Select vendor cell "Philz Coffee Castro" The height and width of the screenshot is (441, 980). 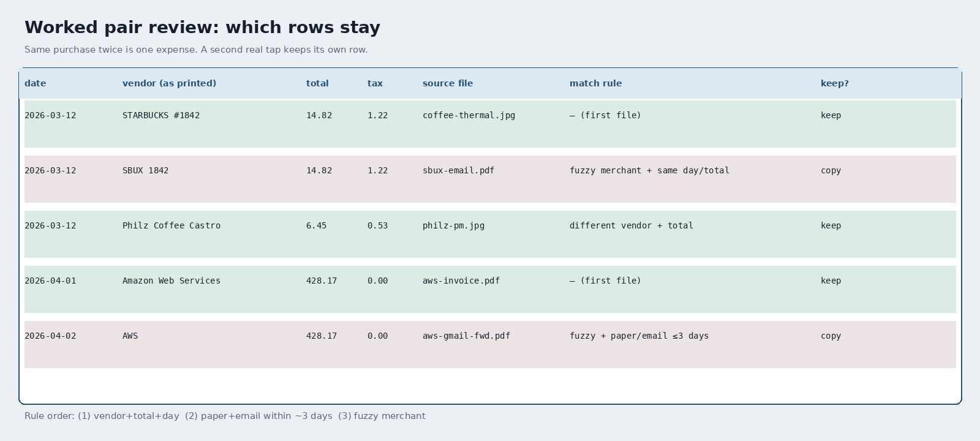click(171, 225)
